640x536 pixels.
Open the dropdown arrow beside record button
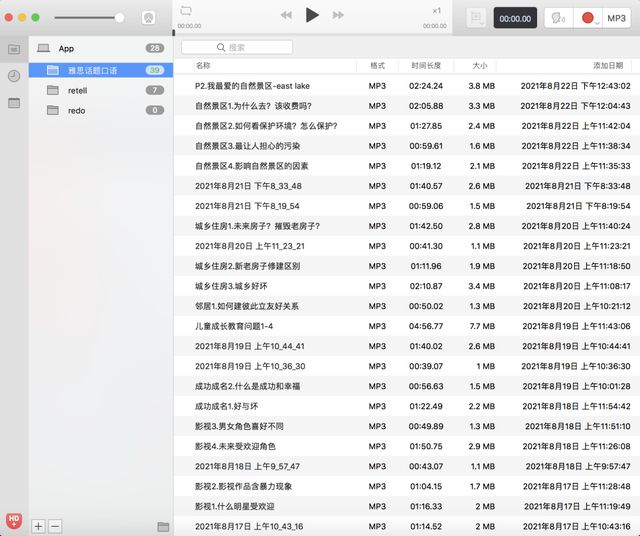[597, 23]
